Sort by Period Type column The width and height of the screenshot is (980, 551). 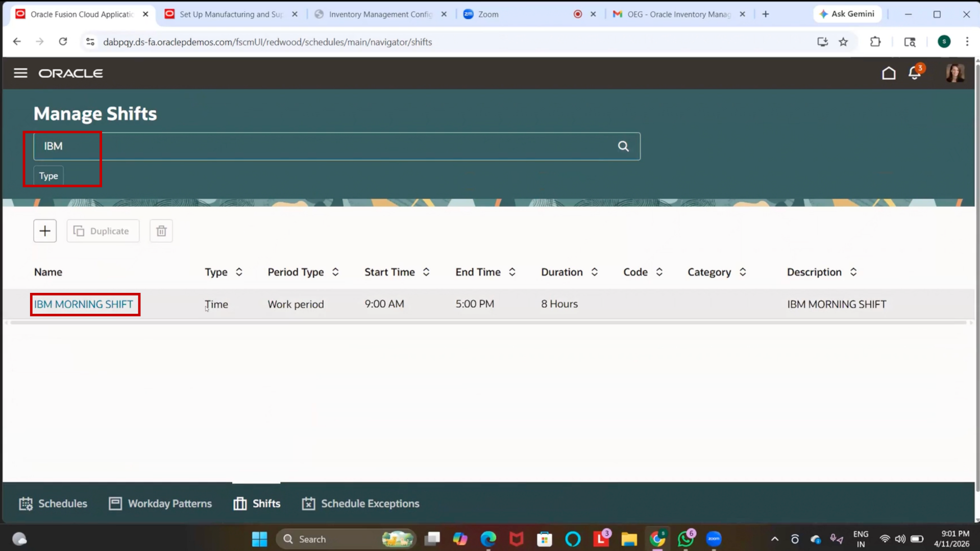click(335, 272)
